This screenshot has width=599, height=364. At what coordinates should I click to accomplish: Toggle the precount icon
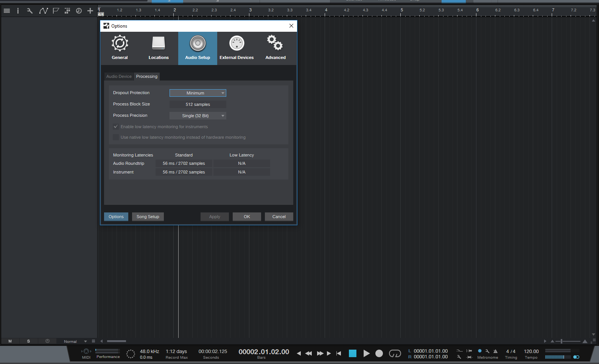(470, 357)
